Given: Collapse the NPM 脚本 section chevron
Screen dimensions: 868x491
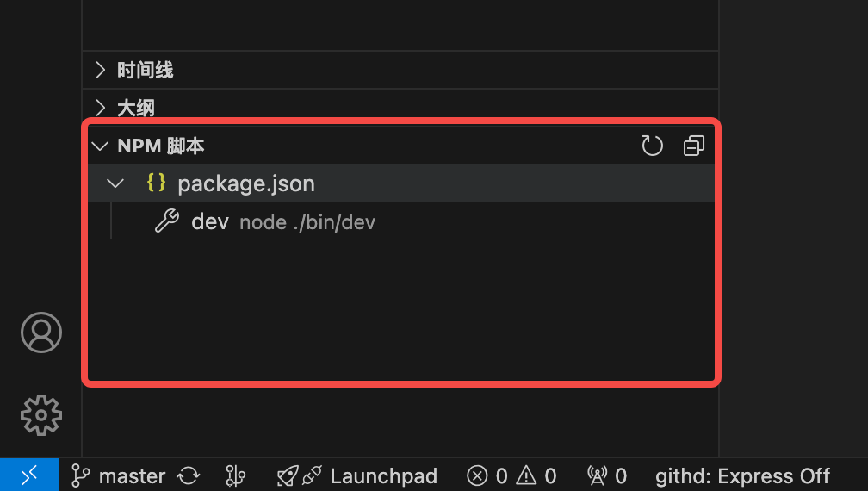Looking at the screenshot, I should coord(100,146).
